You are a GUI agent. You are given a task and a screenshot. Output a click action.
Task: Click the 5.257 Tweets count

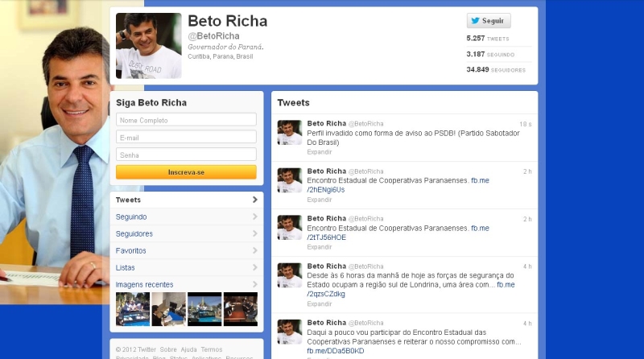488,39
